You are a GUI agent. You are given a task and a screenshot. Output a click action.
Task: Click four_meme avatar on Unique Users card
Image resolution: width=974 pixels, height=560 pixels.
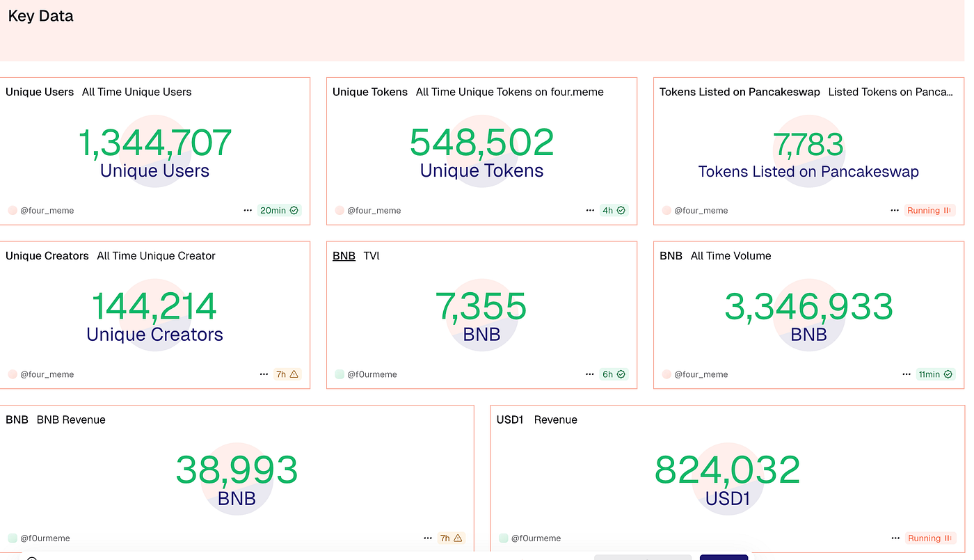13,210
